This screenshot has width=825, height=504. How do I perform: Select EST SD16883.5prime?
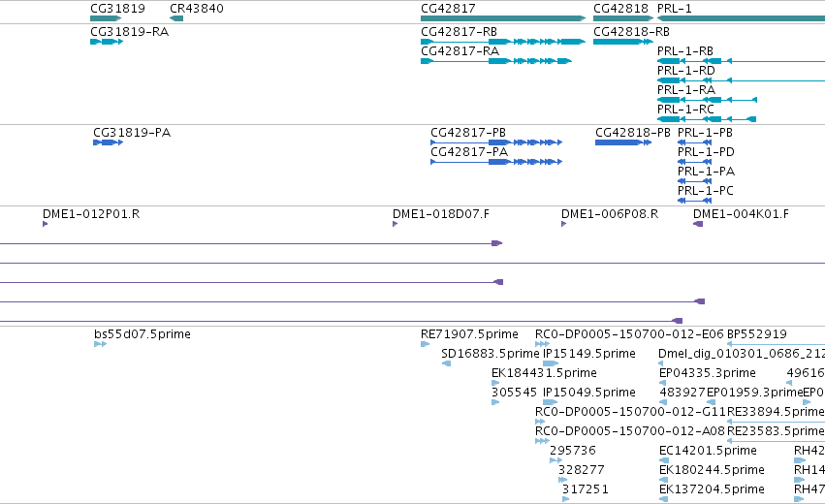pyautogui.click(x=446, y=363)
